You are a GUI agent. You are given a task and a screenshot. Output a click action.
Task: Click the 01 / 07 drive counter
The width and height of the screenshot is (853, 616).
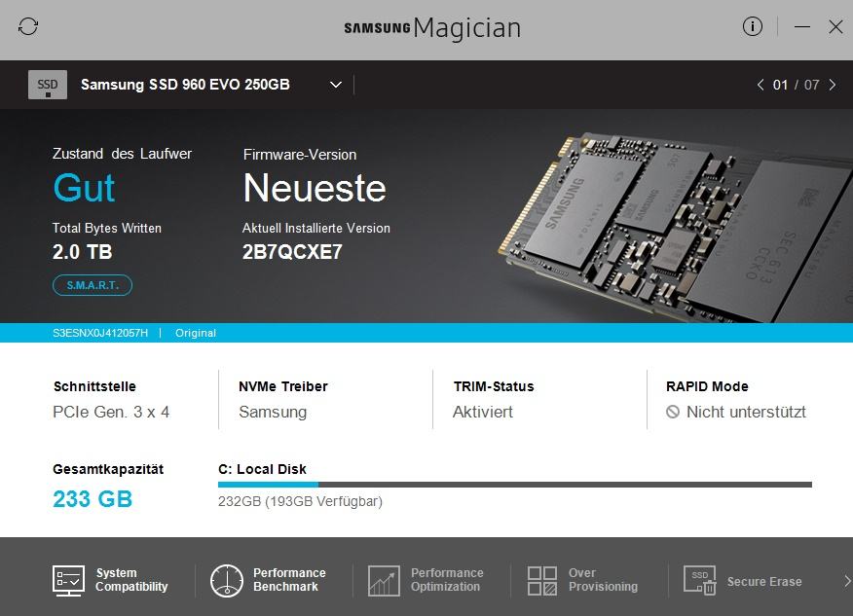pyautogui.click(x=796, y=85)
